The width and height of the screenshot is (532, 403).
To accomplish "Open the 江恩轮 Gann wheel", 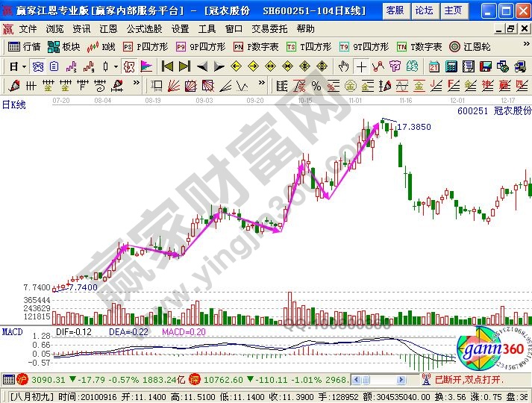I will click(469, 47).
